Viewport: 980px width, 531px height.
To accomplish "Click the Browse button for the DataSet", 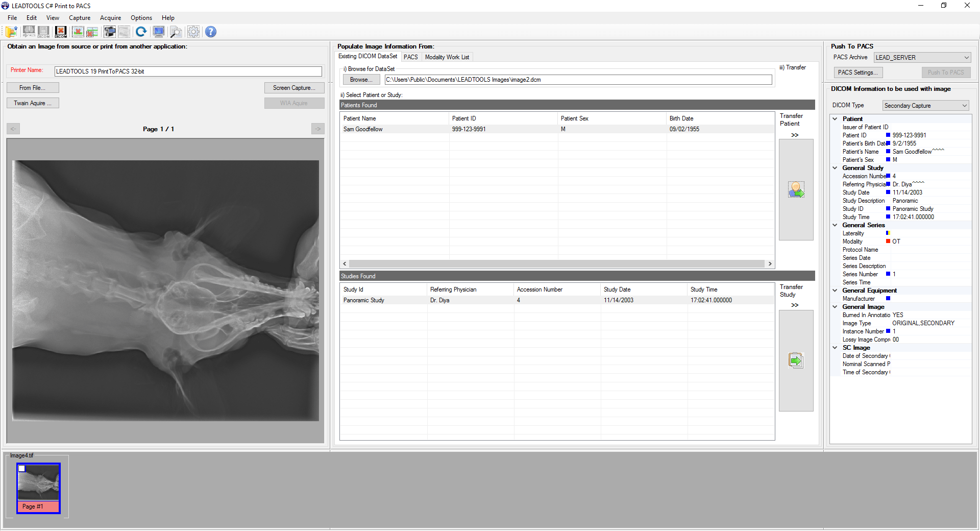I will (361, 80).
